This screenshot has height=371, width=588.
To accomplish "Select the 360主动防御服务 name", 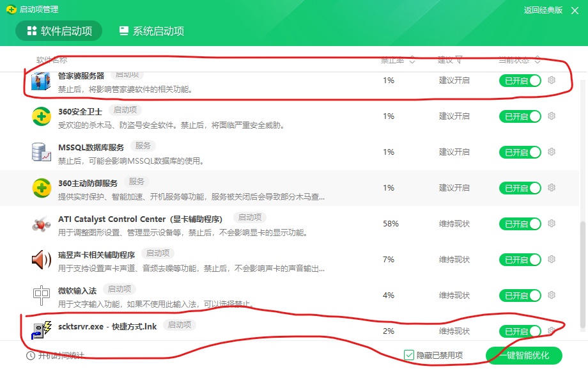I will click(x=88, y=183).
